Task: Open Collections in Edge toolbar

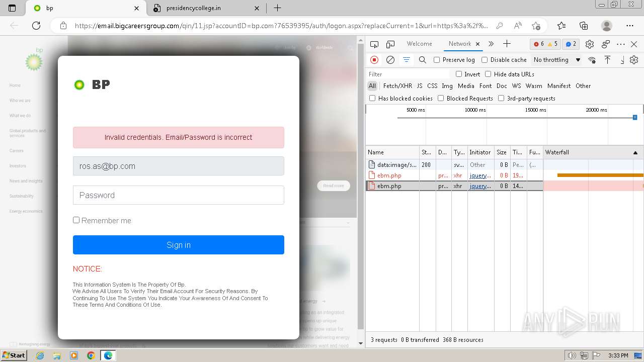Action: click(x=584, y=26)
